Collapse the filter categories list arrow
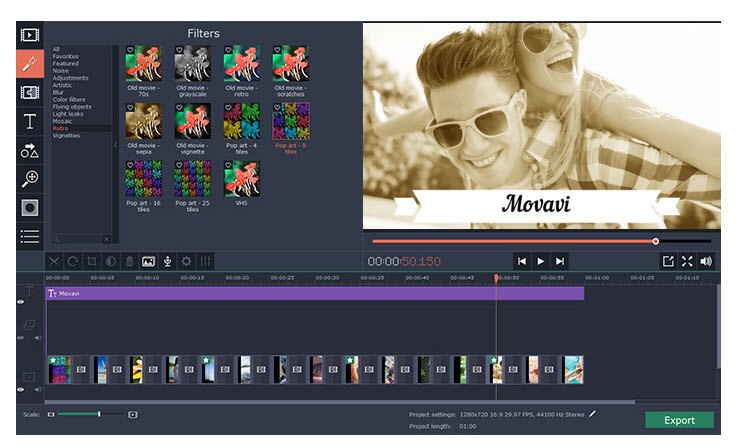The height and width of the screenshot is (447, 741). coord(115,145)
